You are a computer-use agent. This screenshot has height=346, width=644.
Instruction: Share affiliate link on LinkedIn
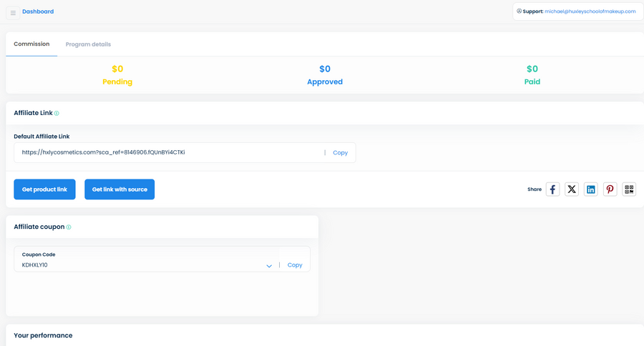tap(590, 189)
